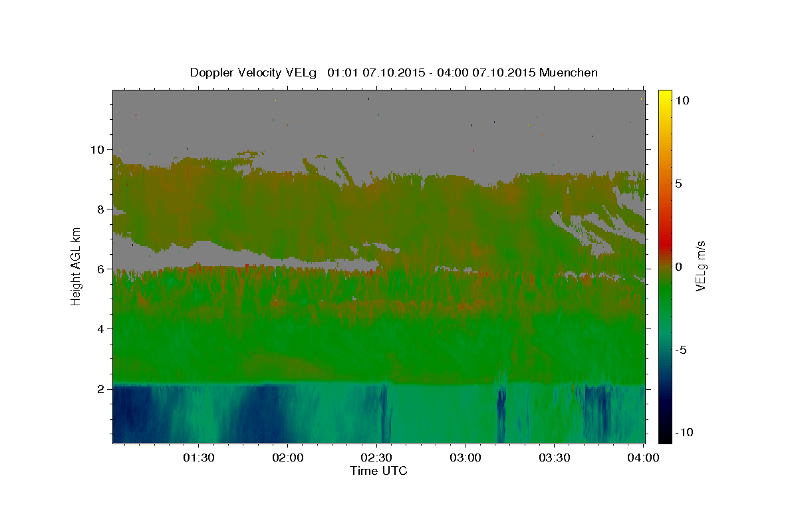Click the colorbar tick label '-10'

coord(685,432)
